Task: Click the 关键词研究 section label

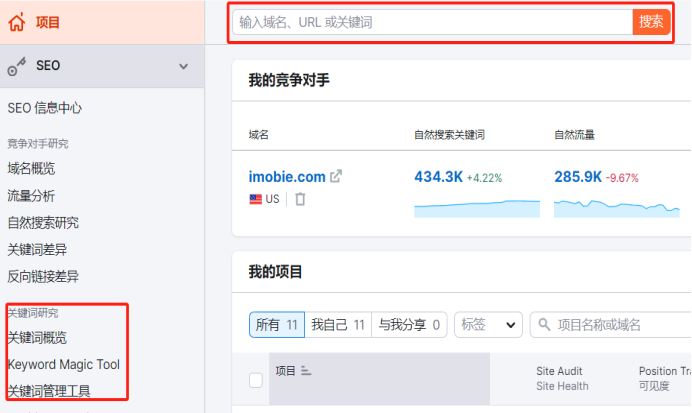Action: click(x=33, y=313)
